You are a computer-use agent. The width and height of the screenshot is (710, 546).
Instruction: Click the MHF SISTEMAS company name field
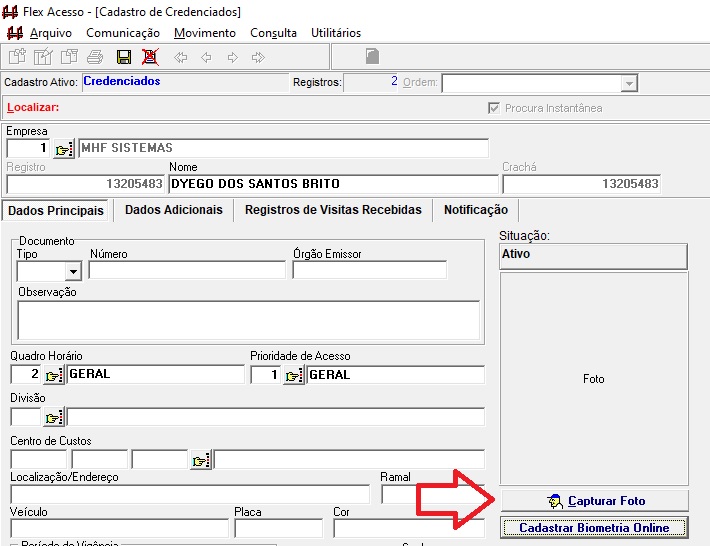click(283, 148)
